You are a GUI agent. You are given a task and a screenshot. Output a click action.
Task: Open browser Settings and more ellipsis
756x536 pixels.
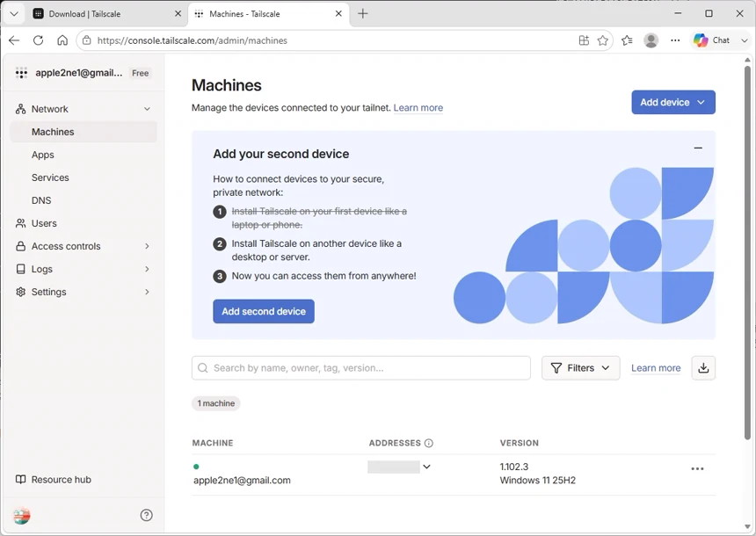(x=675, y=40)
